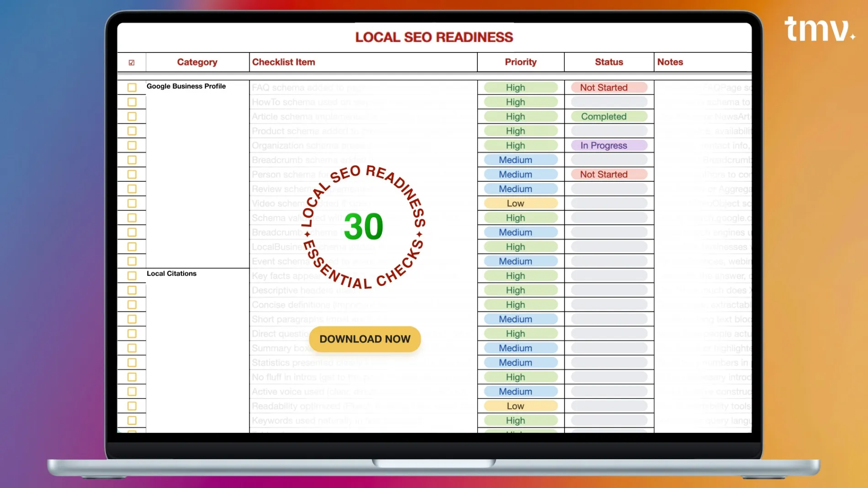Screen dimensions: 868x488
Task: Click the empty status pill in the HowTo schema row
Action: coord(609,102)
